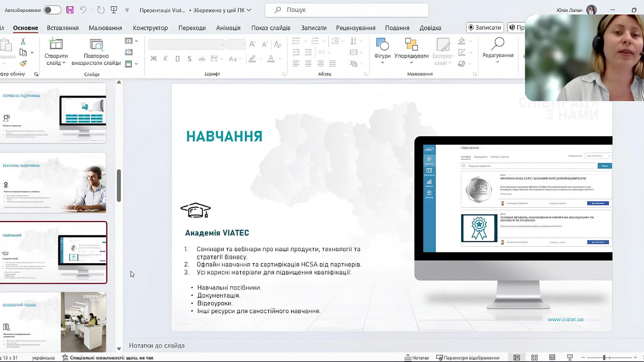Toggle strikethrough formatting
This screenshot has height=362, width=644.
click(x=202, y=59)
